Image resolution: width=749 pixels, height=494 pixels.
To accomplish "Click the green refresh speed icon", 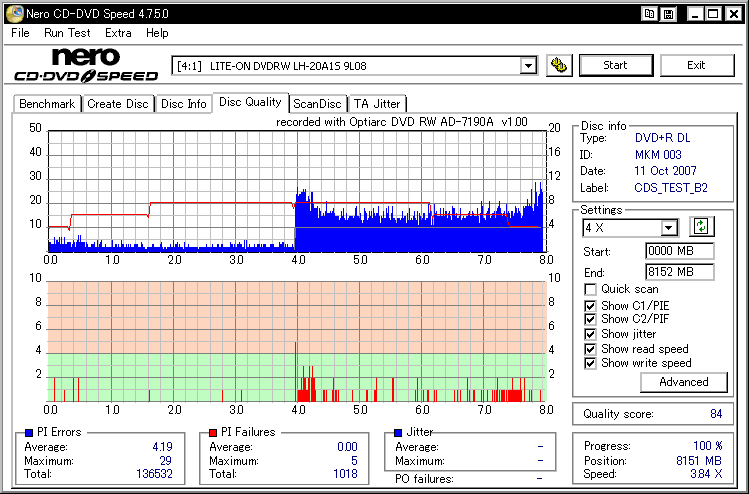I will [701, 226].
